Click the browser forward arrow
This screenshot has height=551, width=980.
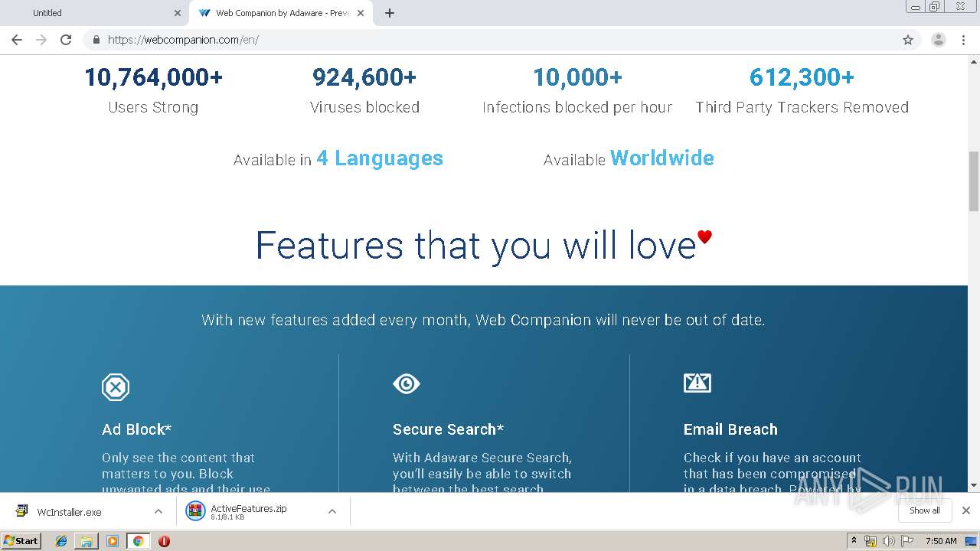click(x=41, y=40)
